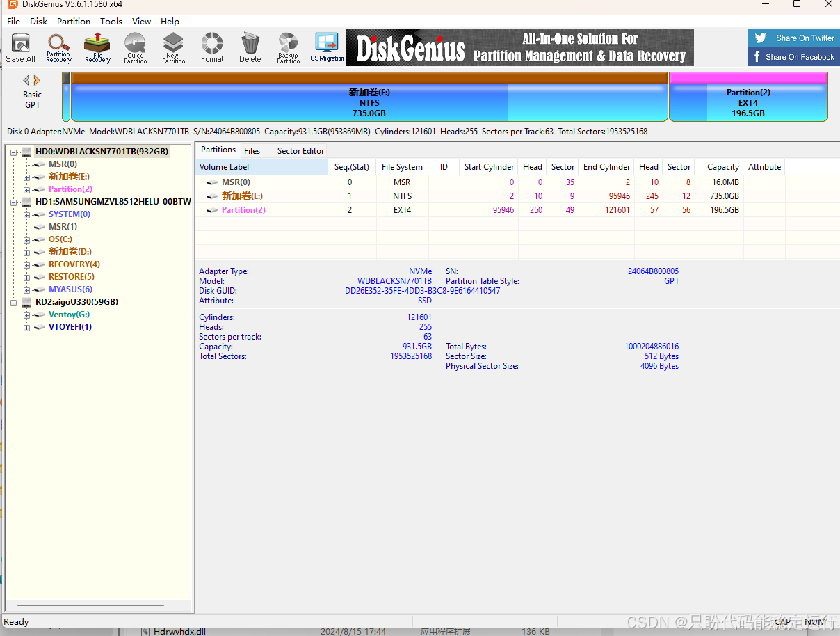Click serial number 24064B800805 value

point(653,271)
